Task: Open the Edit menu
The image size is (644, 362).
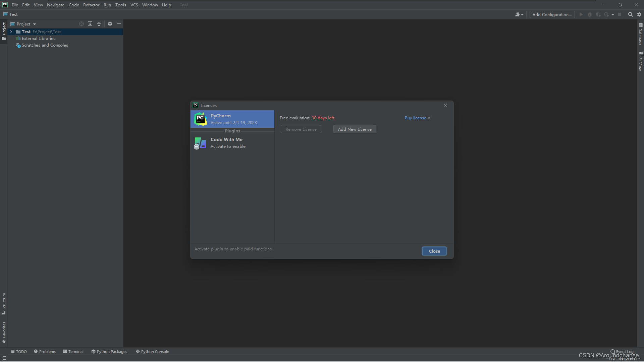Action: point(26,5)
